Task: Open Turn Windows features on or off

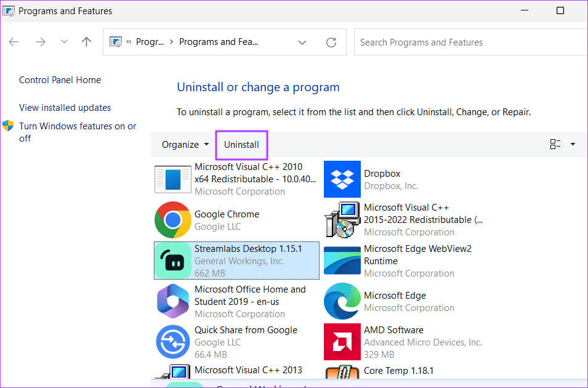Action: click(78, 132)
